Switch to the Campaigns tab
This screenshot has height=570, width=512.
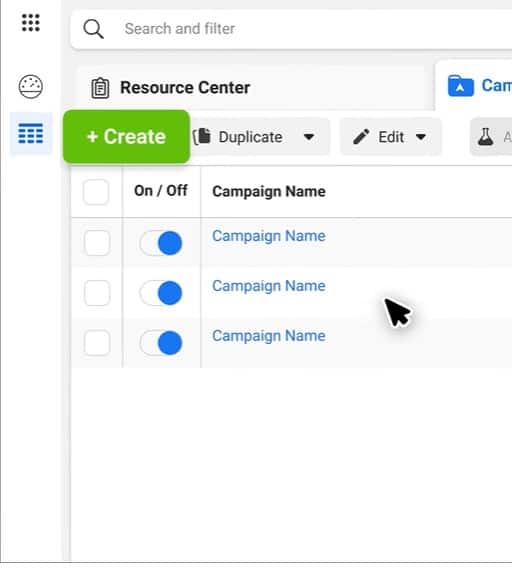point(474,86)
